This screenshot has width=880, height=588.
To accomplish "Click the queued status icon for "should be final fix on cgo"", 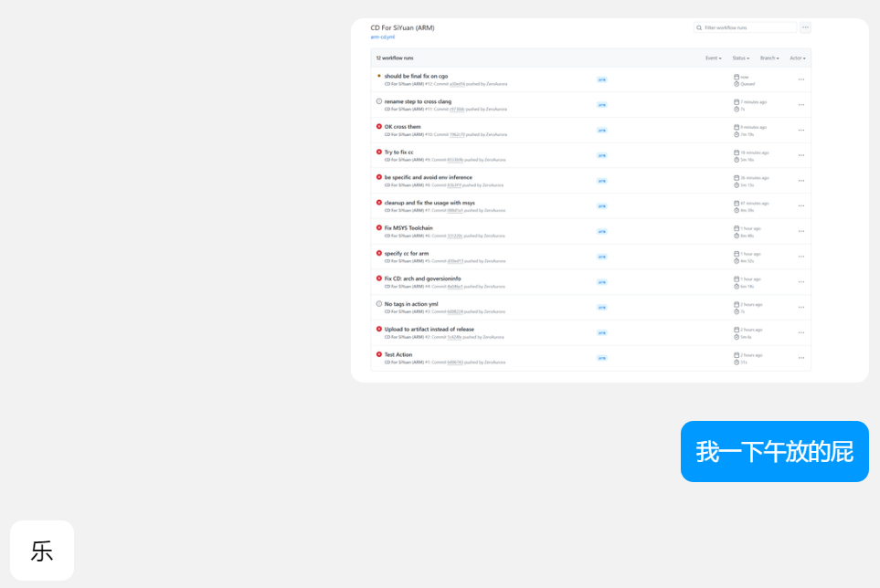I will pyautogui.click(x=379, y=76).
